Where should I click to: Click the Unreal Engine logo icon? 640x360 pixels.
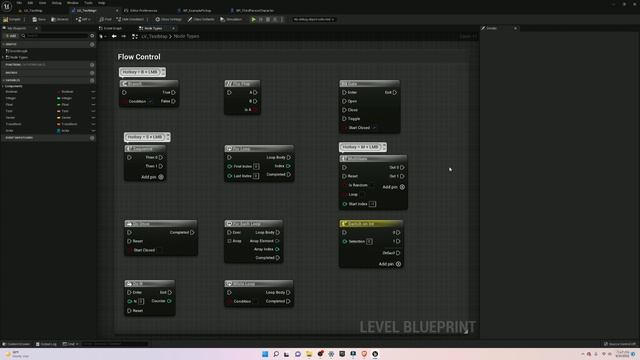7,7
